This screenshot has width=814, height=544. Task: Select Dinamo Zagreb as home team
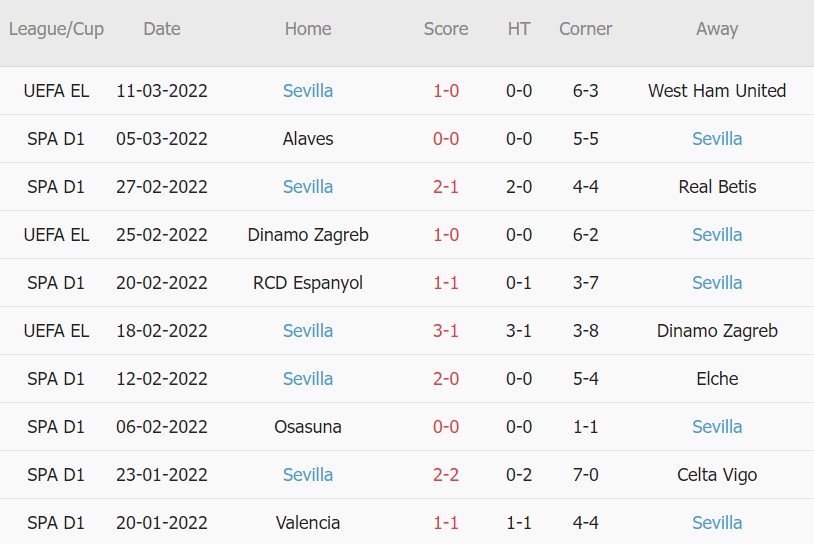click(x=308, y=235)
